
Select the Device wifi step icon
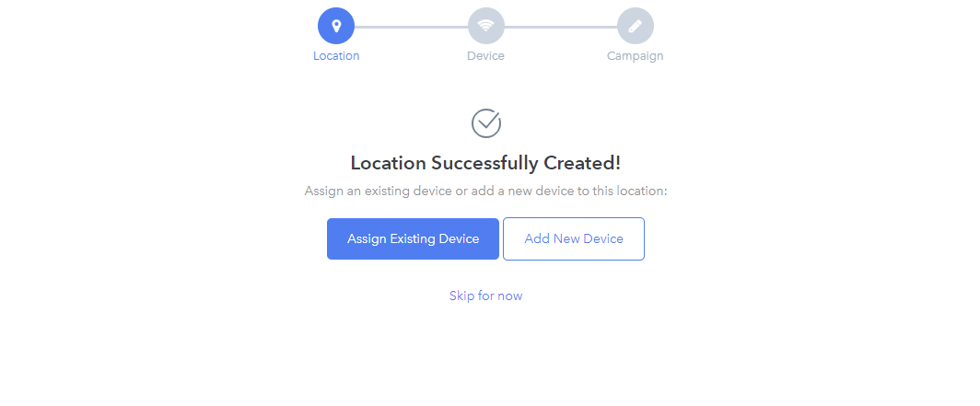click(x=485, y=26)
